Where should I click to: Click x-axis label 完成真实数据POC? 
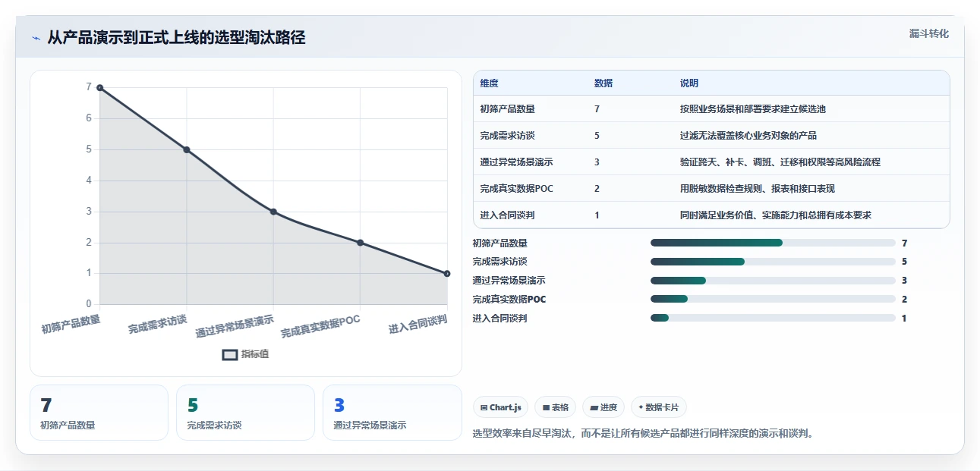(x=320, y=327)
